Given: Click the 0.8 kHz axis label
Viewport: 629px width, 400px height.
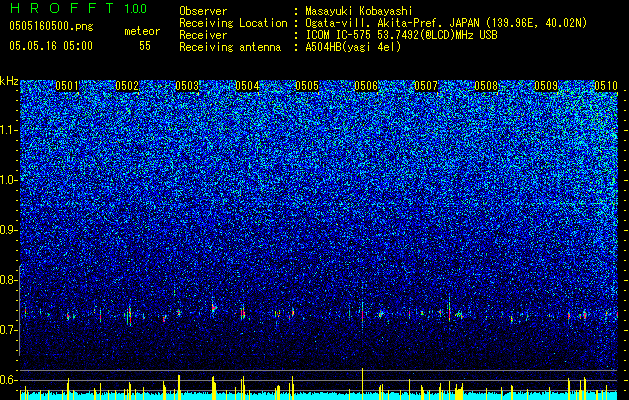Looking at the screenshot, I should tap(8, 280).
